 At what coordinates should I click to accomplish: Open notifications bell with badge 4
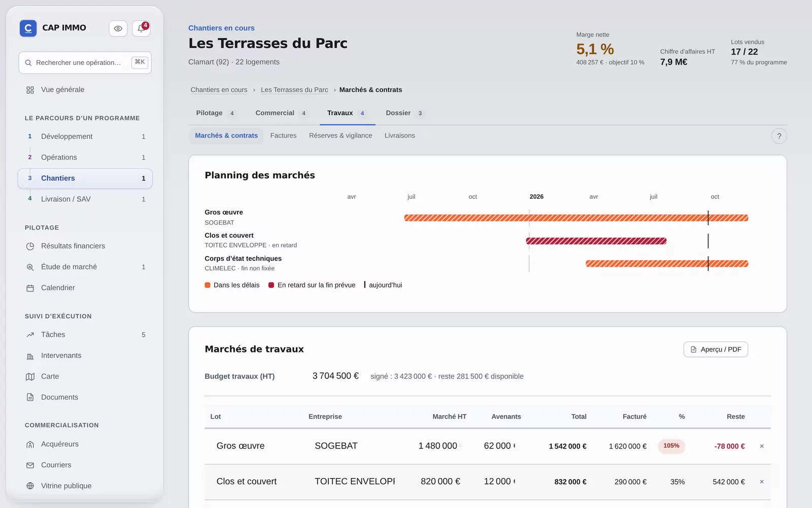click(x=141, y=28)
